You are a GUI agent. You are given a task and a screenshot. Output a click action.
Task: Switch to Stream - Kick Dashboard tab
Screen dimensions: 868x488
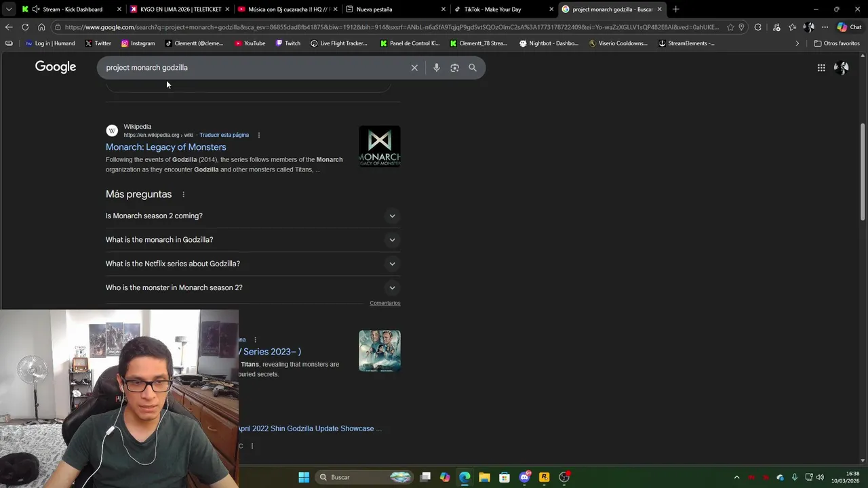pyautogui.click(x=72, y=9)
